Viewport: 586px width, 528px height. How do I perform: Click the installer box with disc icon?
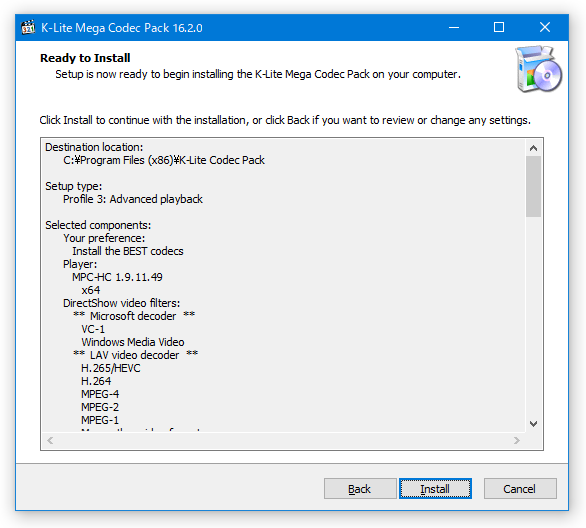(539, 69)
